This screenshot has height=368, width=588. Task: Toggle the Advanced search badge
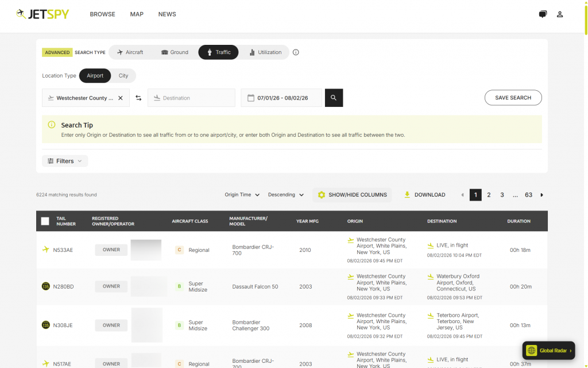click(x=57, y=52)
